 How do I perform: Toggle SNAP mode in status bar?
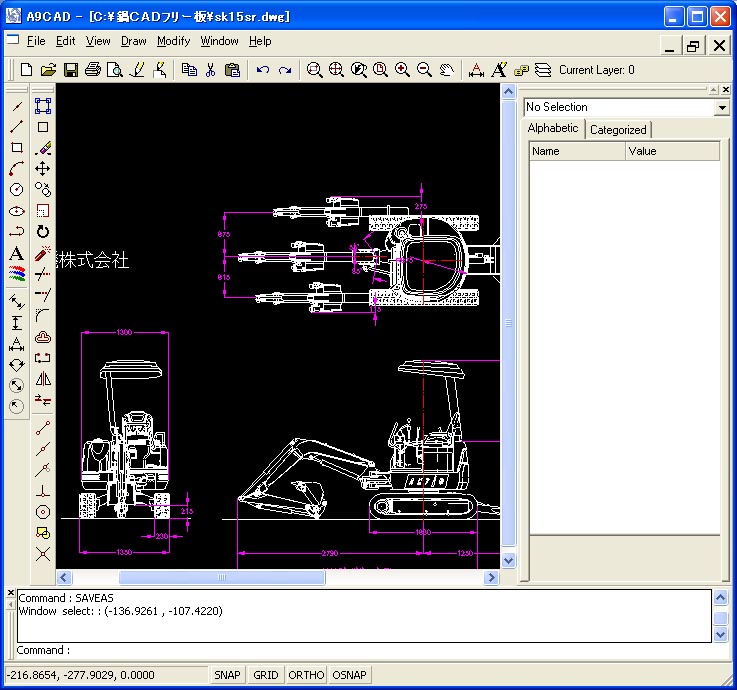227,675
